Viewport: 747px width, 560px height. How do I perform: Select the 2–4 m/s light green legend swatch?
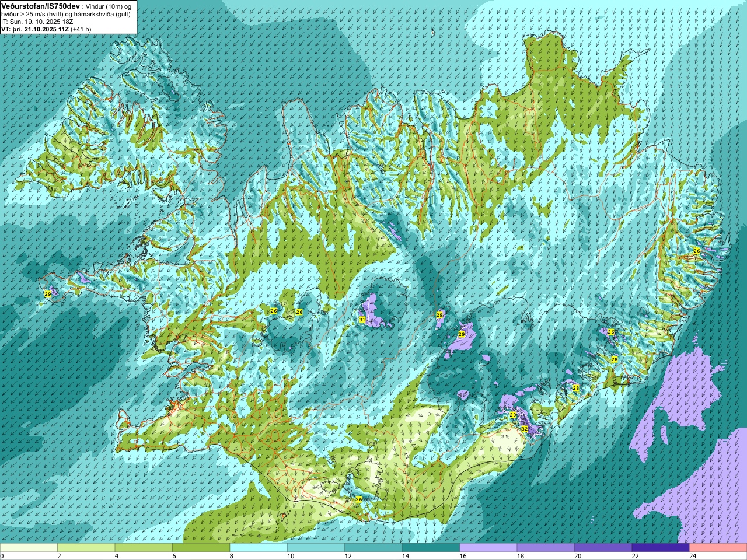click(86, 548)
